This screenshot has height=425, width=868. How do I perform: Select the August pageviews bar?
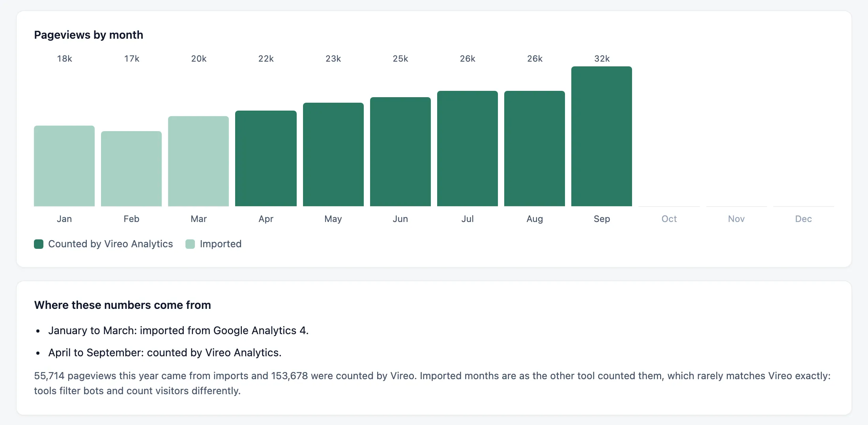535,149
